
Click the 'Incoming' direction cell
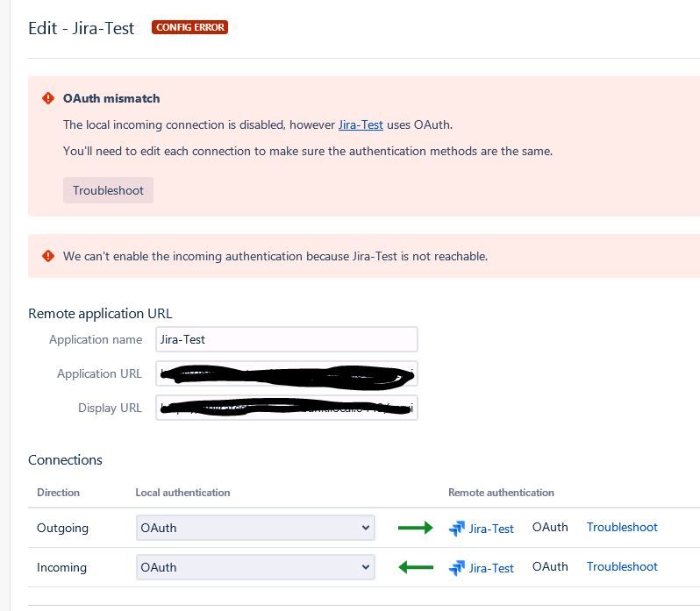pyautogui.click(x=61, y=567)
